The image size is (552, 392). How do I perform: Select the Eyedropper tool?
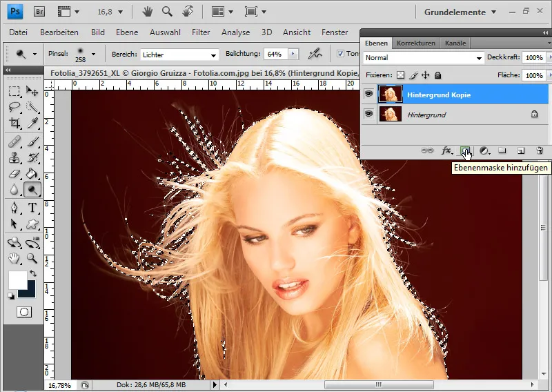point(32,123)
